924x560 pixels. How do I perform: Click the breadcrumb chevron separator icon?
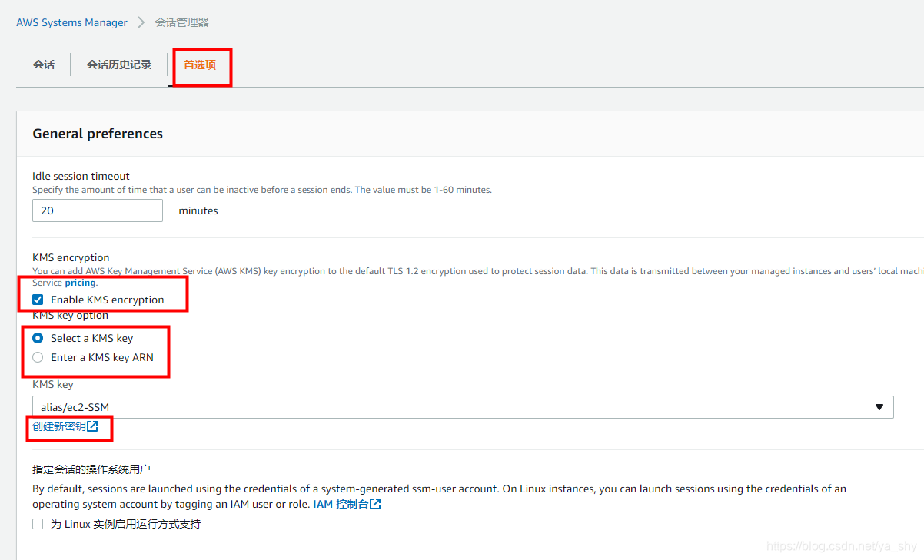coord(141,22)
